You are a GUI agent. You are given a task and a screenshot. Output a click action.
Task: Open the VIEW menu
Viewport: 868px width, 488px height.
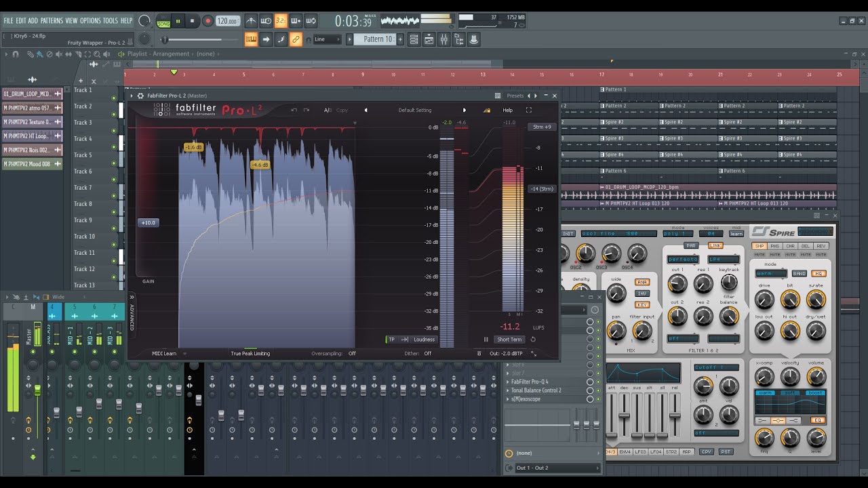point(71,21)
